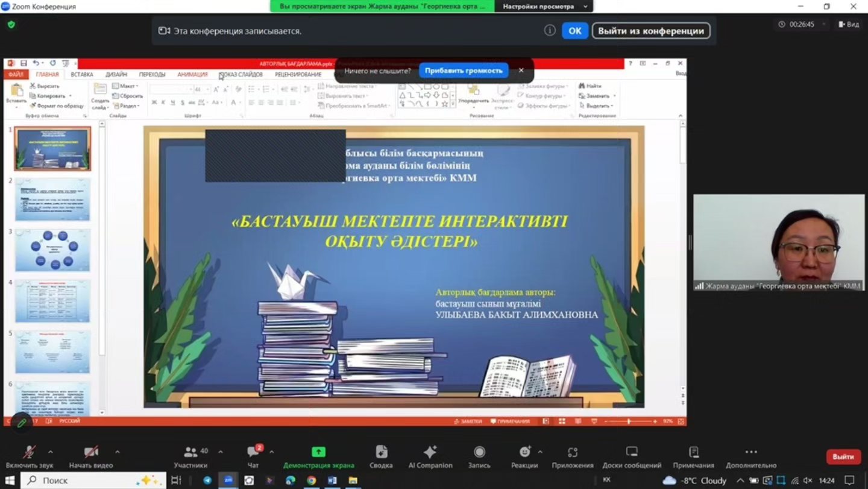
Task: Start camera with Начать видео
Action: tap(91, 452)
